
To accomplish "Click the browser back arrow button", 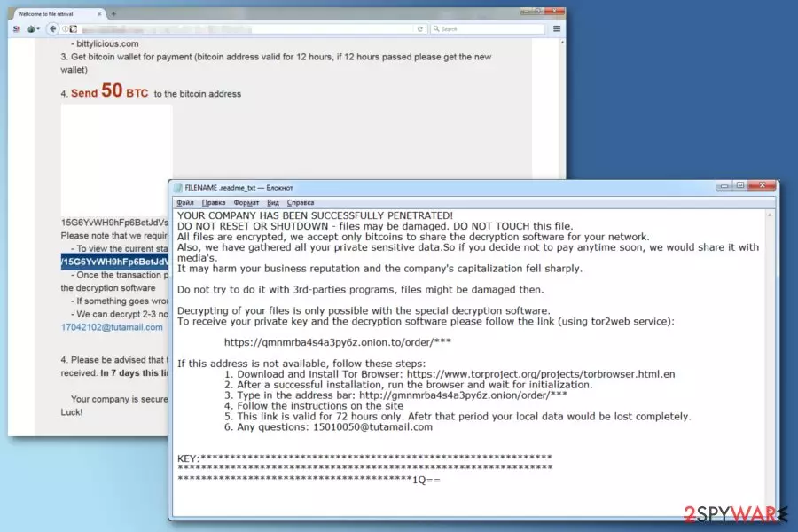I will 53,29.
